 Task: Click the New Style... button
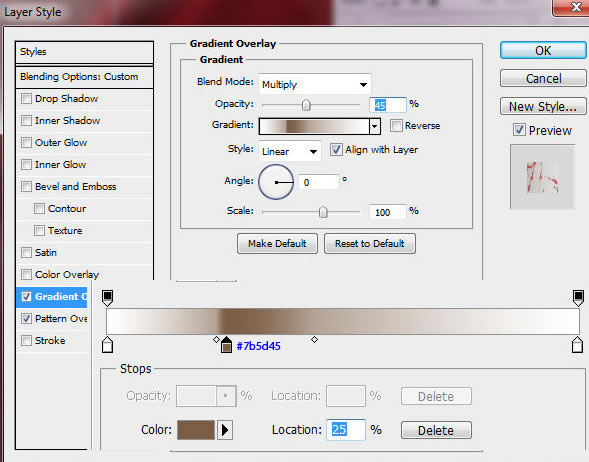click(x=543, y=106)
